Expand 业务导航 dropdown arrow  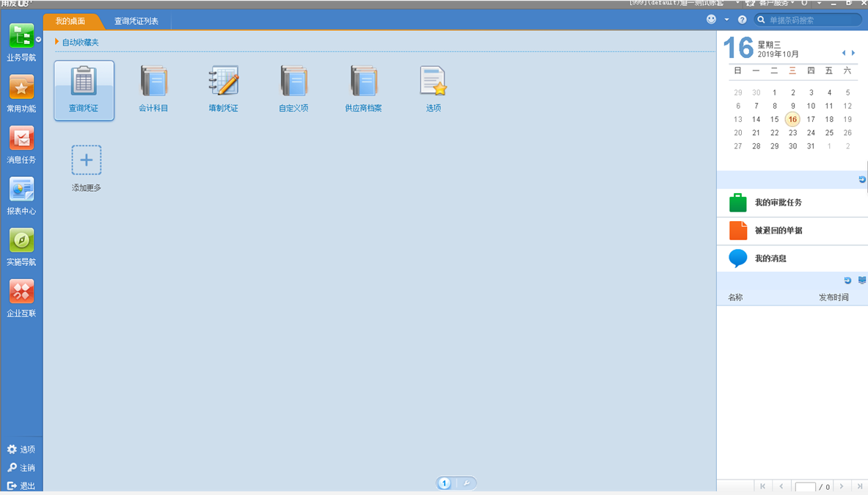(38, 39)
